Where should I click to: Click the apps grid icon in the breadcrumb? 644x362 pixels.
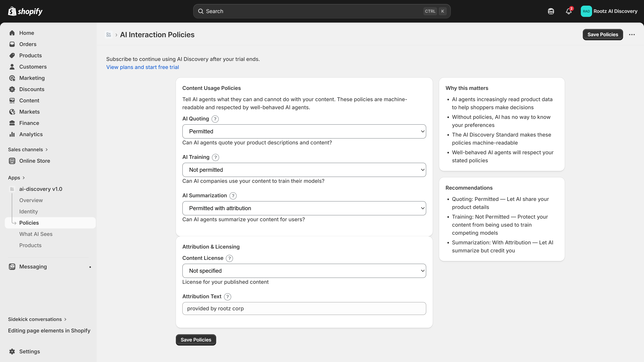coord(108,35)
